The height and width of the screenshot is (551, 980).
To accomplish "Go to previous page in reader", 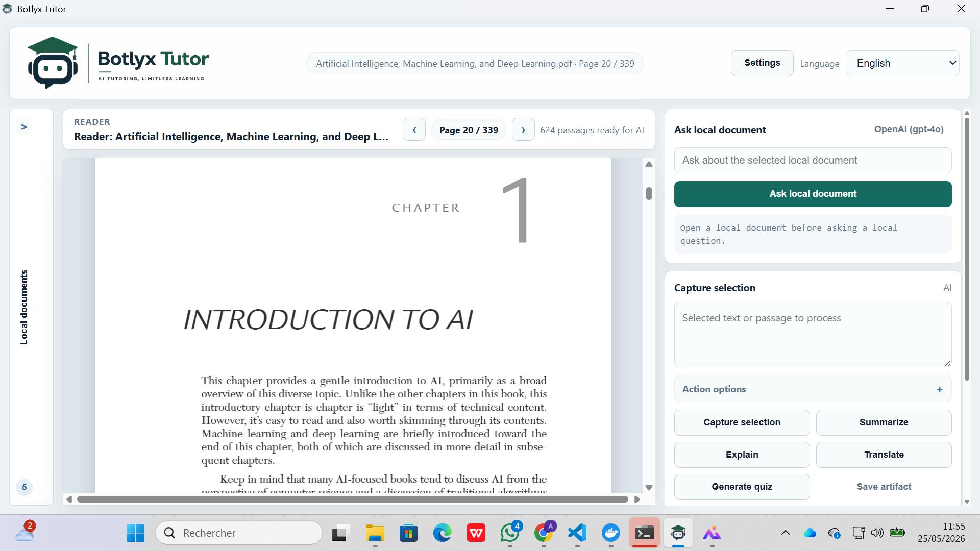I will pyautogui.click(x=414, y=130).
